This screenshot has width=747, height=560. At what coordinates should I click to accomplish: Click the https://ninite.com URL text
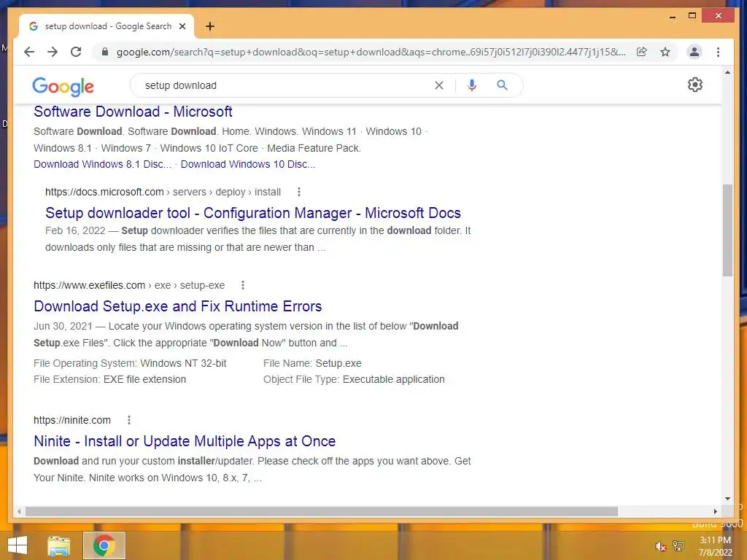pyautogui.click(x=72, y=420)
